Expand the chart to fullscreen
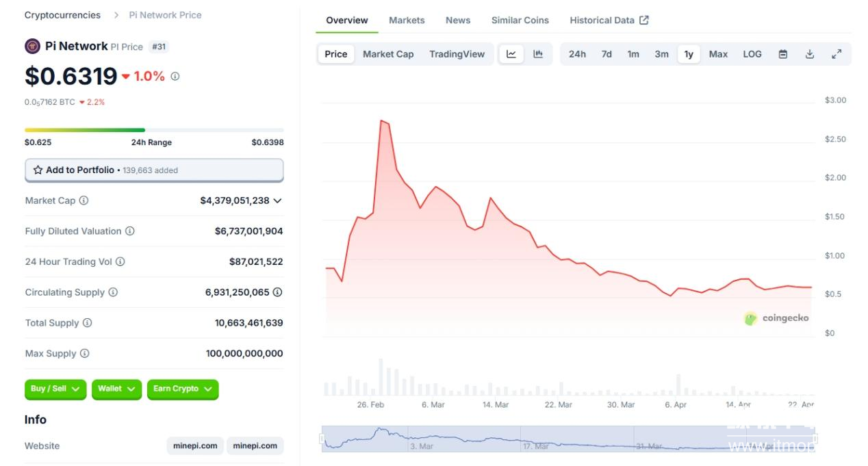This screenshot has width=868, height=466. 837,54
